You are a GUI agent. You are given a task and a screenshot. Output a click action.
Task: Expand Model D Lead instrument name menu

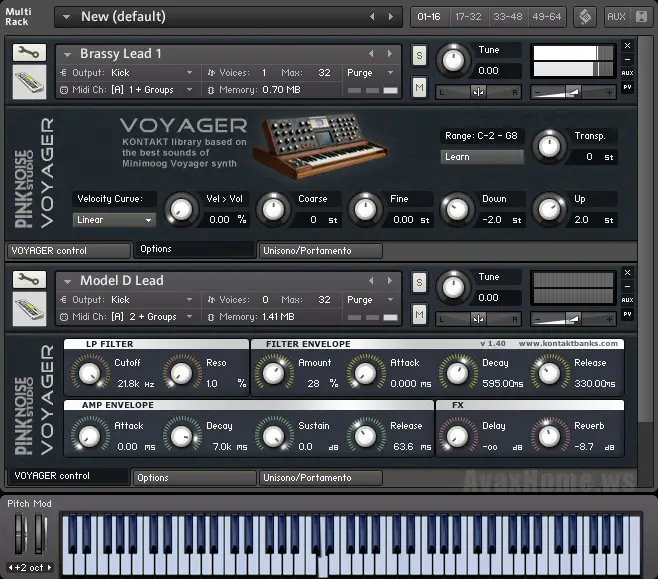coord(67,282)
